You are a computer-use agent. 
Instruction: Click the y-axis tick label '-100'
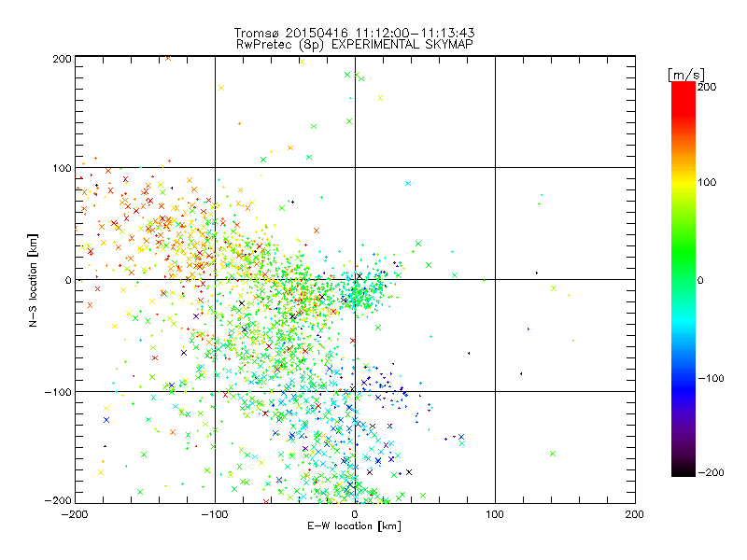(x=58, y=392)
